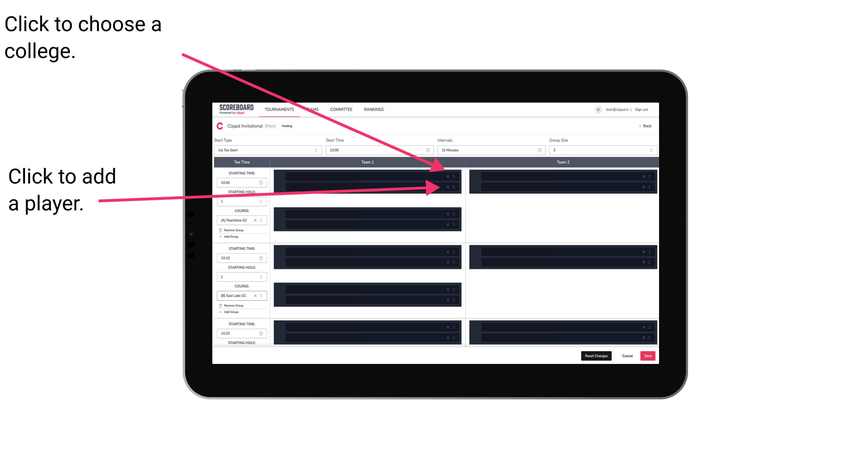Toggle starting hole number for 10:10 group
The height and width of the screenshot is (467, 868).
click(x=261, y=277)
